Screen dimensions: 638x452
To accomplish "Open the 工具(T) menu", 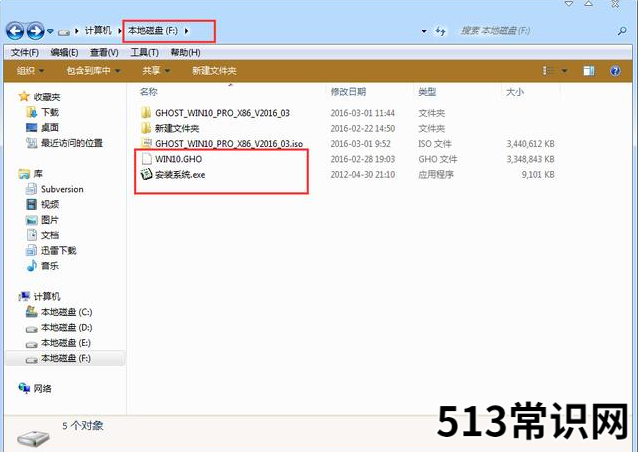I will pyautogui.click(x=144, y=52).
